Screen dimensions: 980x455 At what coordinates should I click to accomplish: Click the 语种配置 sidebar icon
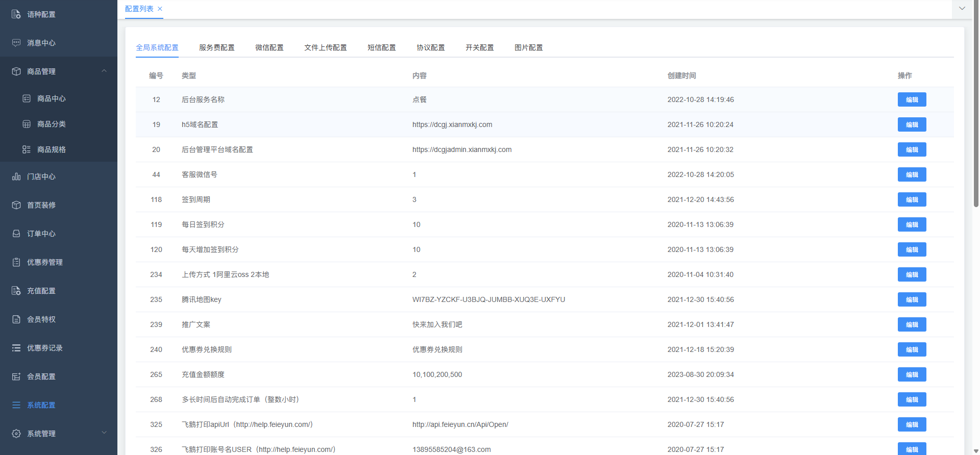tap(16, 14)
